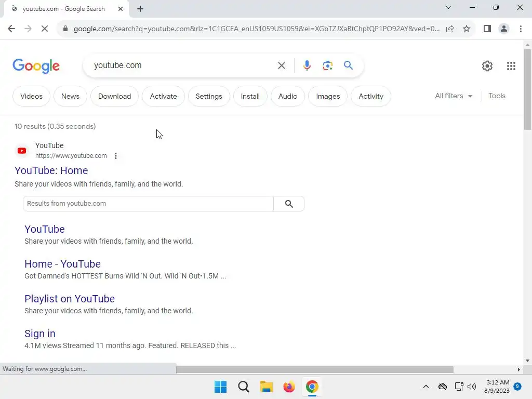
Task: Select the Settings filter chip
Action: point(209,96)
